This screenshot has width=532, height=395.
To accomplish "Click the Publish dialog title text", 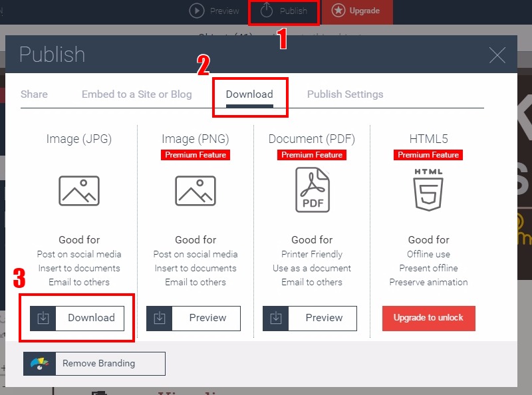I will (x=52, y=55).
